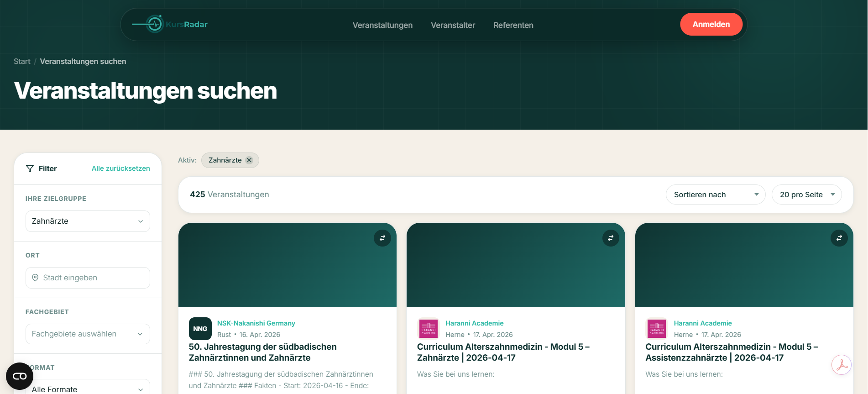
Task: Click the "425 Veranstaltungen" result count
Action: click(x=230, y=194)
